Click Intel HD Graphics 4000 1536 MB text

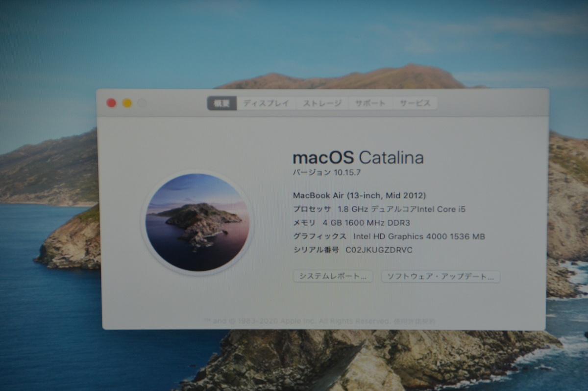pyautogui.click(x=419, y=236)
